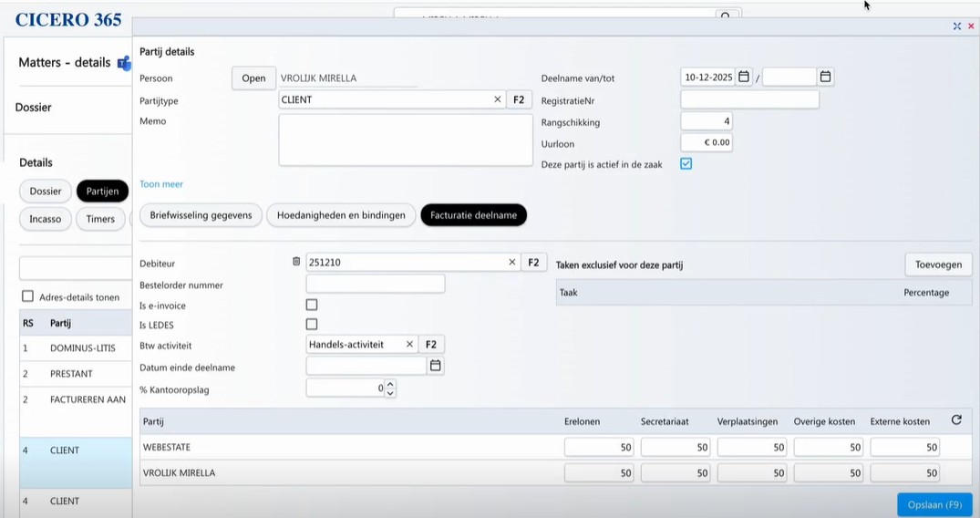
Task: Select Hoedanigheden en bindingen tab
Action: click(x=341, y=215)
